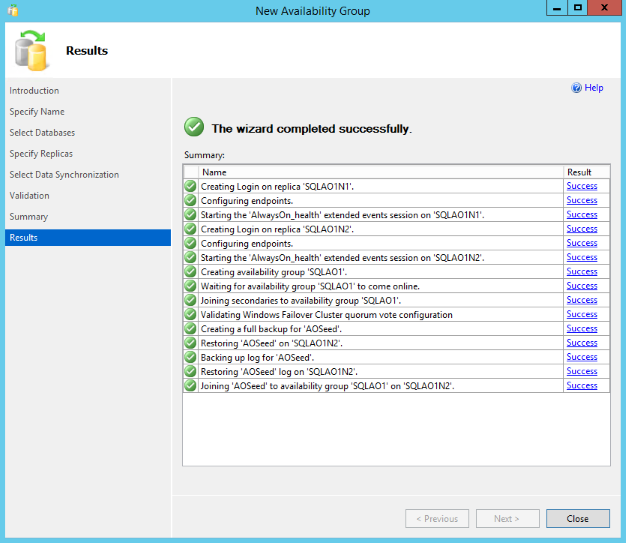626x543 pixels.
Task: Open Success link for Restoring 'AOSeed' on SQLAO1N2
Action: pos(582,343)
